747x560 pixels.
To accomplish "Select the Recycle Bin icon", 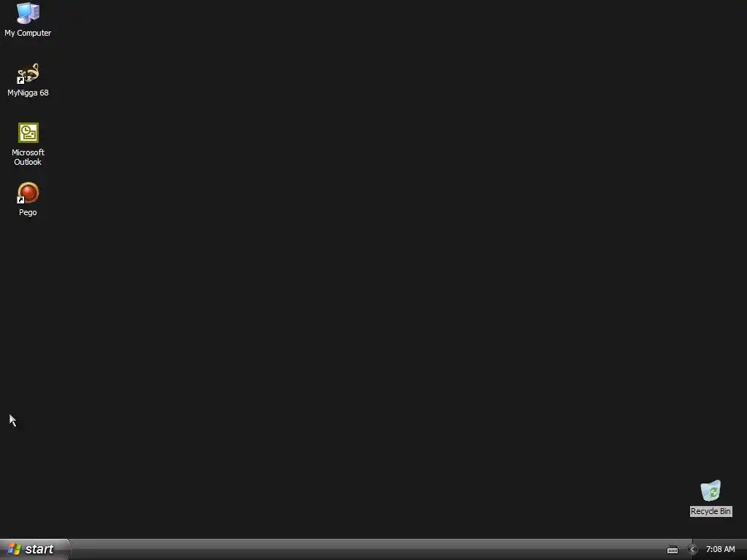I will click(x=711, y=491).
